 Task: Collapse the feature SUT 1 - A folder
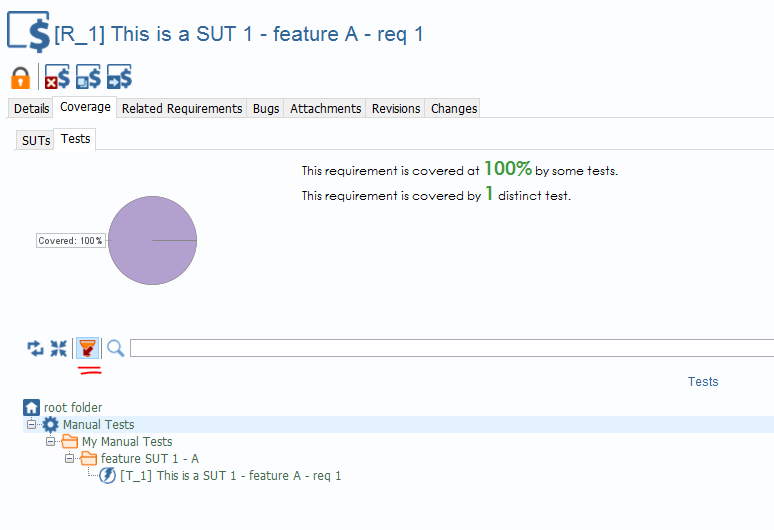coord(69,459)
